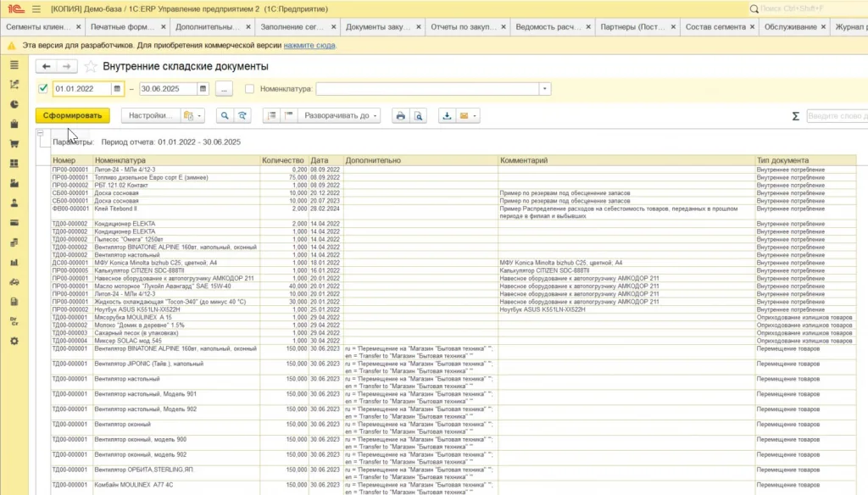Open the main menu hamburger in the title bar

pos(36,8)
